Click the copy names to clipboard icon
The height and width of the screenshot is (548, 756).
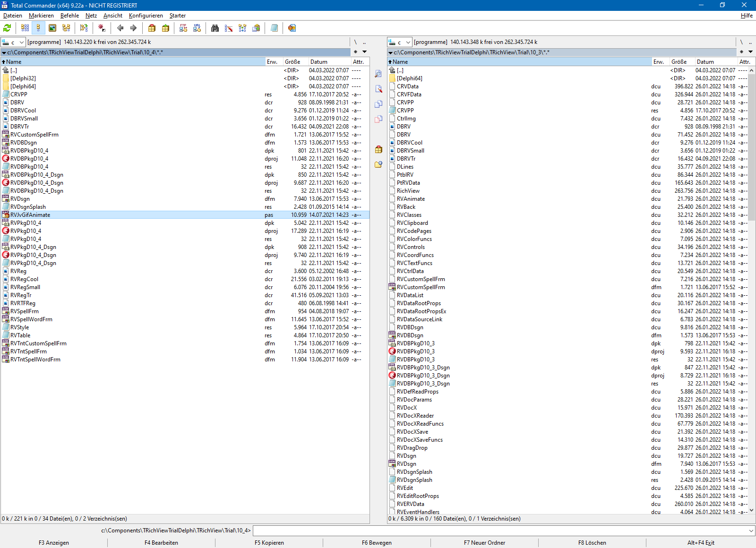[256, 28]
